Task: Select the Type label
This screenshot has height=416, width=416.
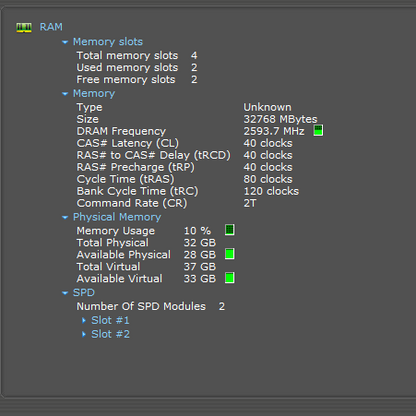Action: (89, 108)
